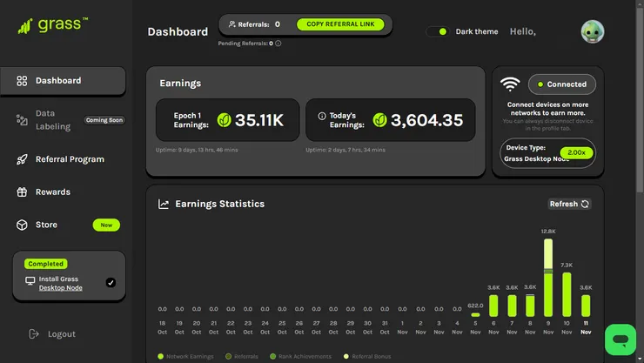This screenshot has width=644, height=363.
Task: Click the Device Type label
Action: click(526, 147)
